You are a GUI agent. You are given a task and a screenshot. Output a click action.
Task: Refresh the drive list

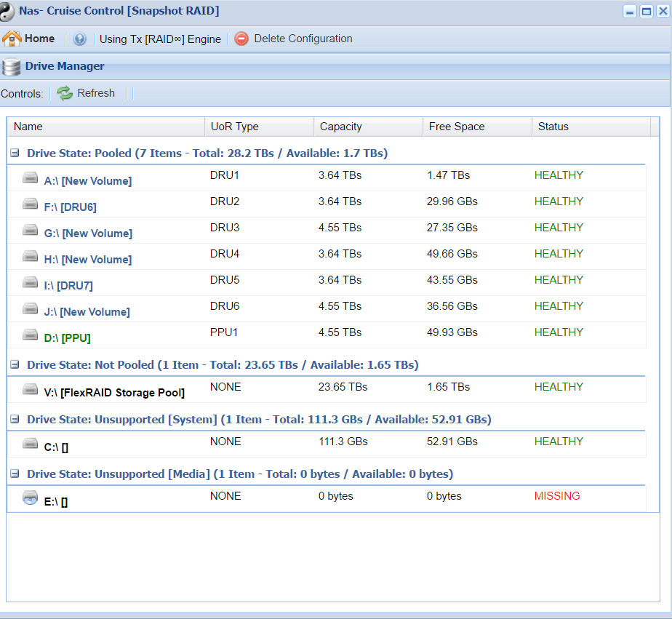[x=86, y=93]
